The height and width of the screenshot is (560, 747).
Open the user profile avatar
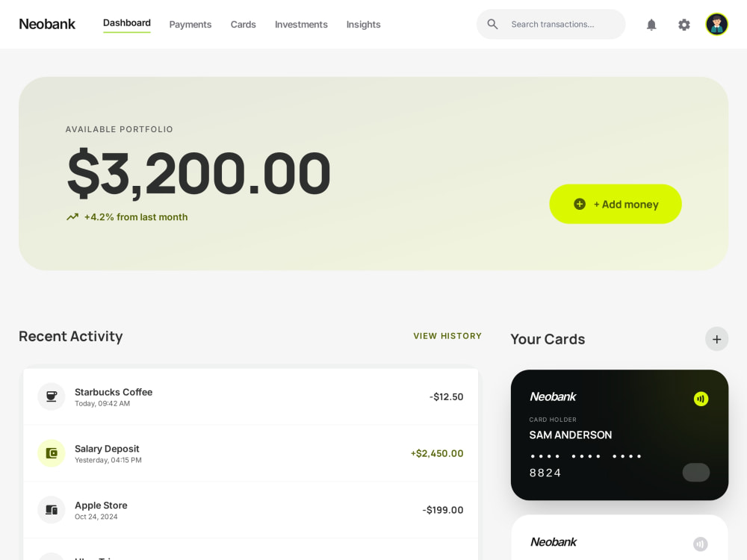tap(716, 25)
